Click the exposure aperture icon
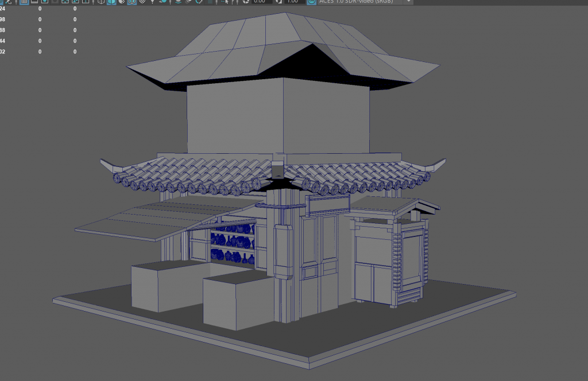588x381 pixels. point(246,2)
